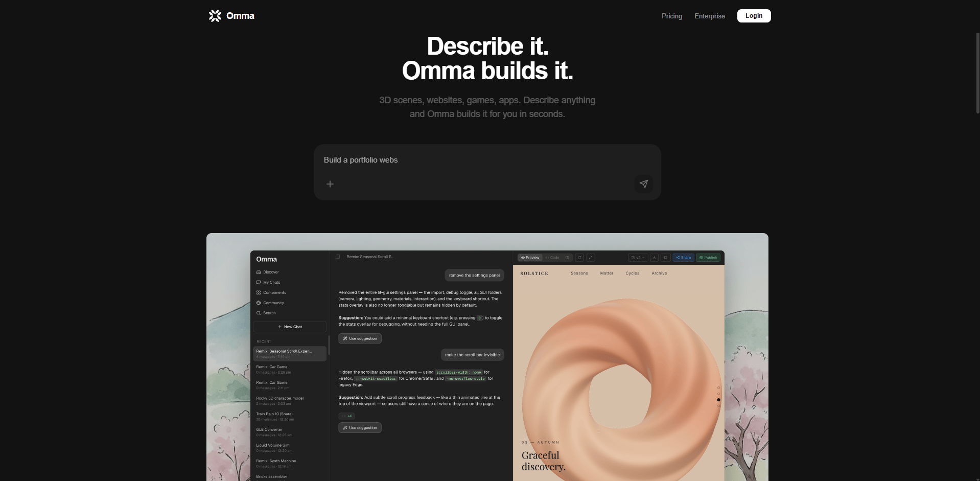Image resolution: width=980 pixels, height=481 pixels.
Task: Select the Seasons nav item in the Solstice preview
Action: (579, 273)
